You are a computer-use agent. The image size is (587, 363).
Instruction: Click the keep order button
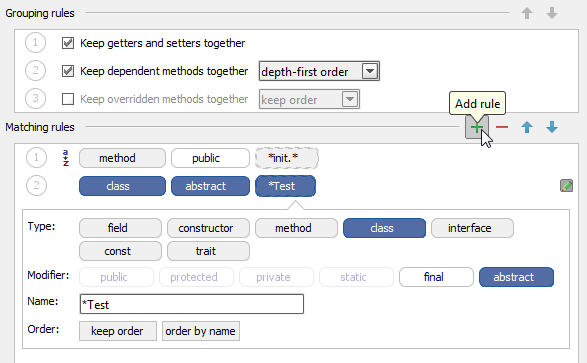pyautogui.click(x=118, y=331)
